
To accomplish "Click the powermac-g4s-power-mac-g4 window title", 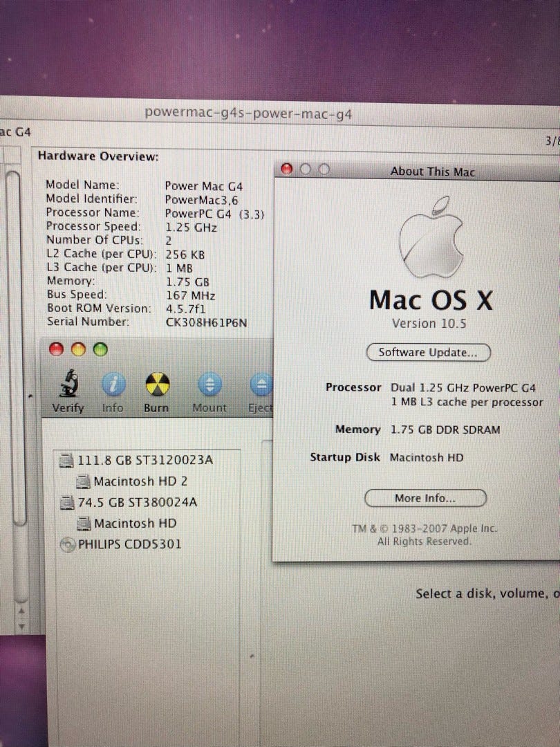I will click(x=248, y=113).
